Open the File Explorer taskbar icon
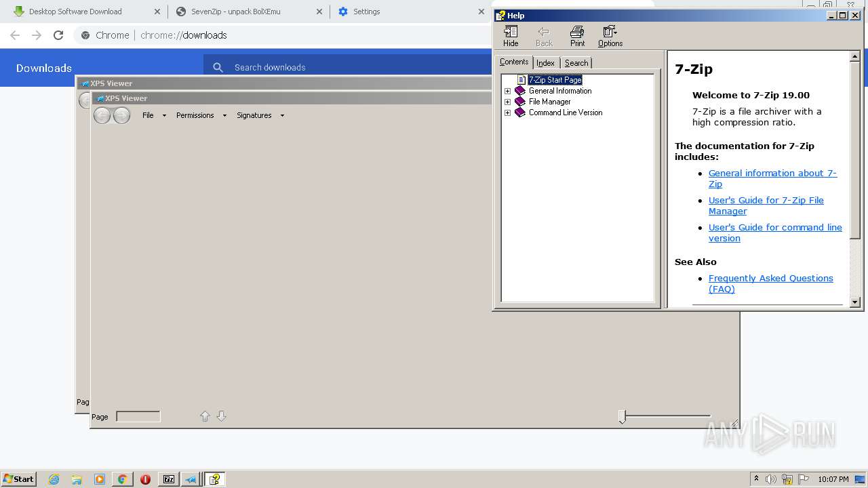Image resolution: width=868 pixels, height=488 pixels. (x=77, y=479)
